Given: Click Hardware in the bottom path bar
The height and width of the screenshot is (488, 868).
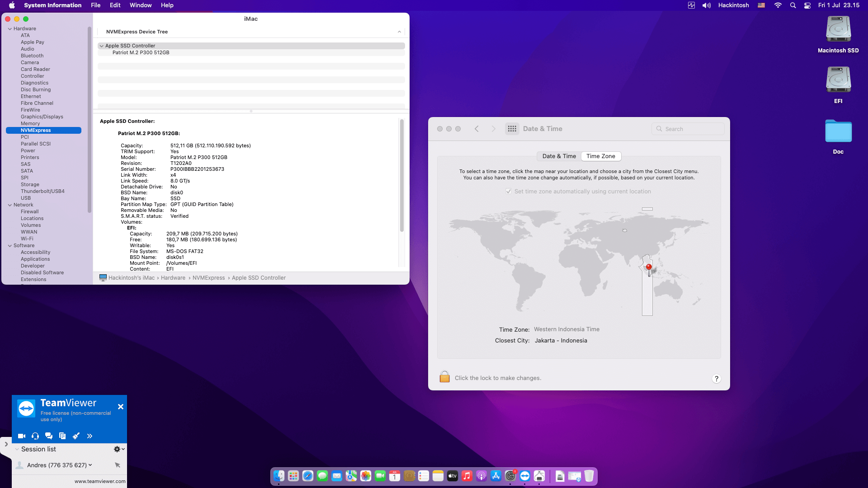Looking at the screenshot, I should coord(173,278).
